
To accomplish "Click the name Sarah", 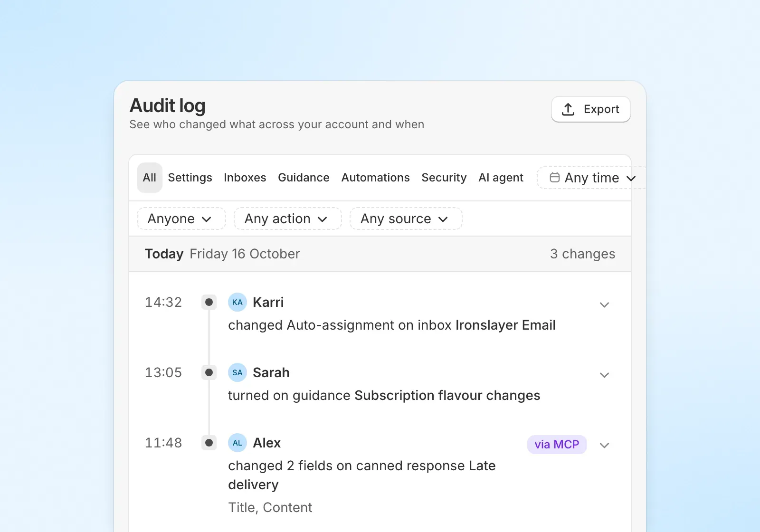I will (x=271, y=372).
